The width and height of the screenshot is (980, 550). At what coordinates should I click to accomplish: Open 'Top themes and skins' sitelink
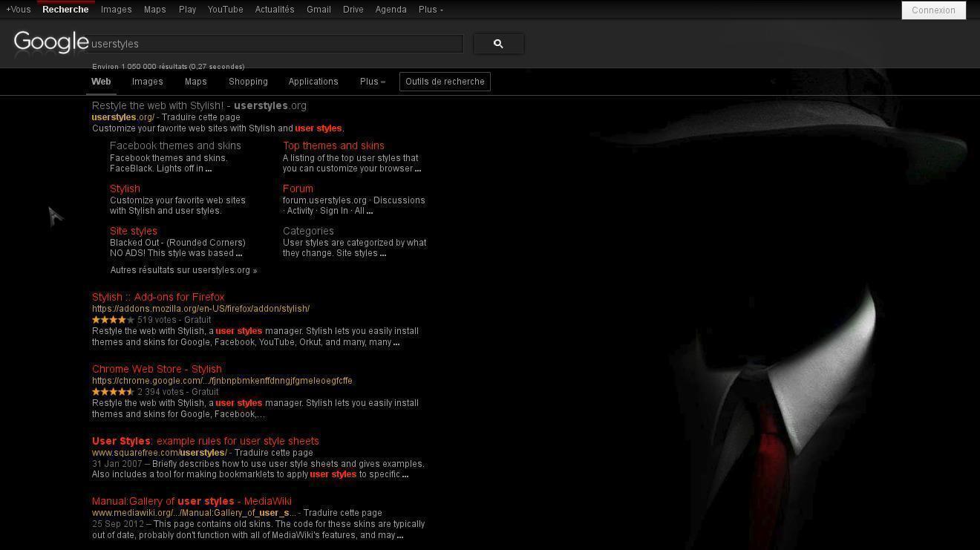333,145
